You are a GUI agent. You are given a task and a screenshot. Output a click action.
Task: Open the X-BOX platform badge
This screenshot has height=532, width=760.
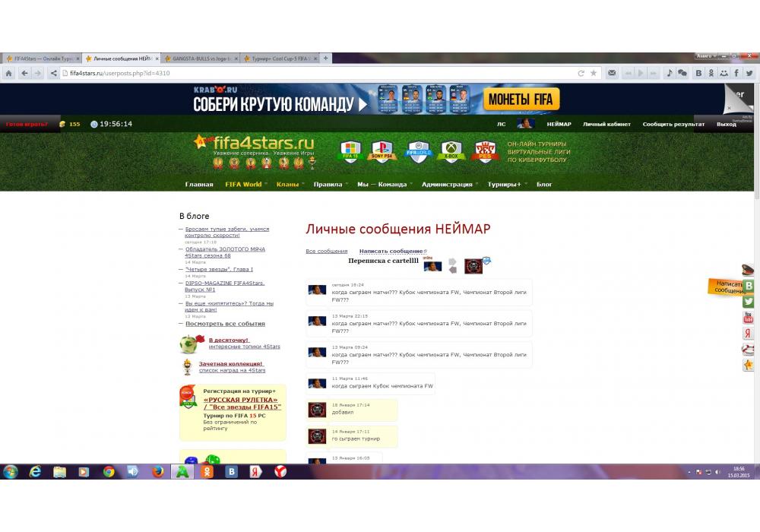[x=453, y=150]
